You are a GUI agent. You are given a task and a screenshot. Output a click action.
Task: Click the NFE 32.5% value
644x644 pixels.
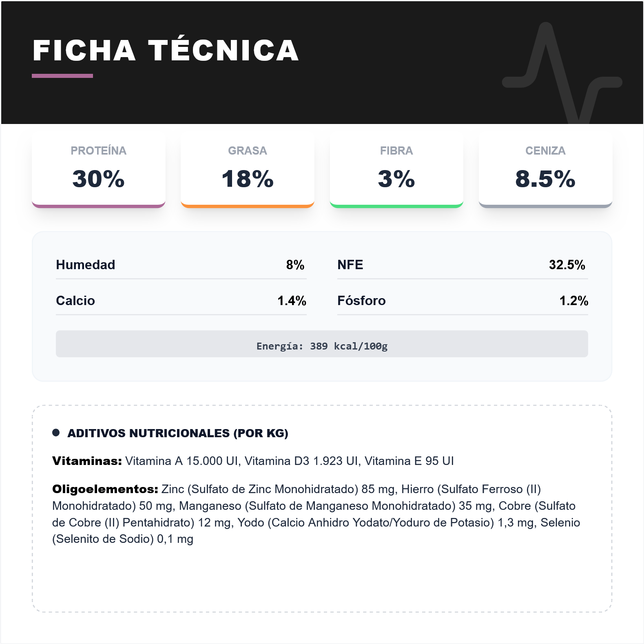[567, 265]
